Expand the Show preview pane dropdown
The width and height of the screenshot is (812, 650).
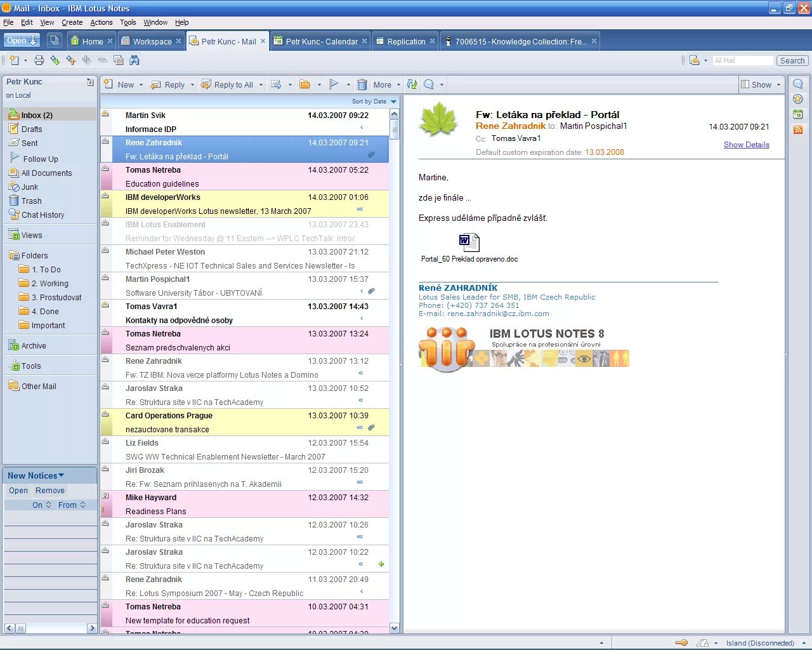(778, 85)
